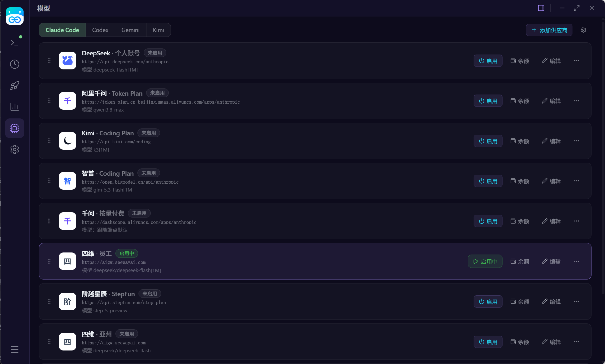Open more options for 阿里千问 Token Plan
605x364 pixels.
click(577, 101)
